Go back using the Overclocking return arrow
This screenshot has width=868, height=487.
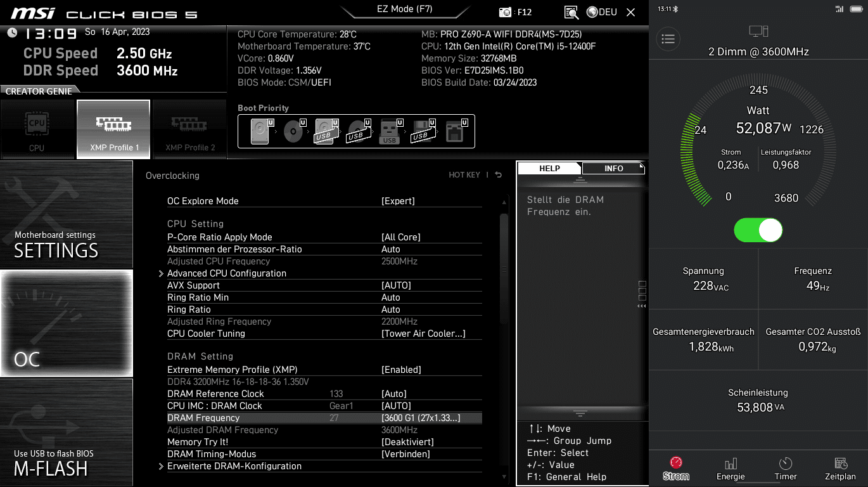coord(499,175)
